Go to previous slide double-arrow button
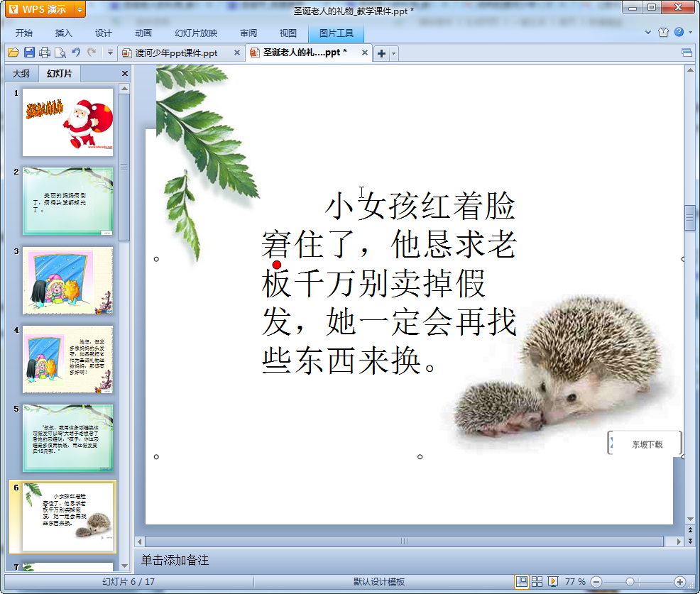This screenshot has width=700, height=594. [690, 530]
